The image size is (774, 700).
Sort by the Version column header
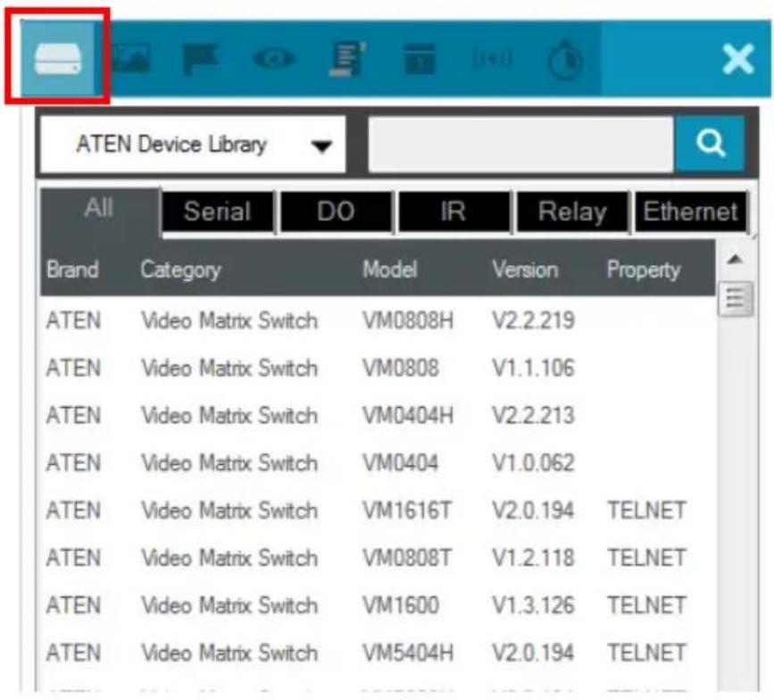[525, 270]
